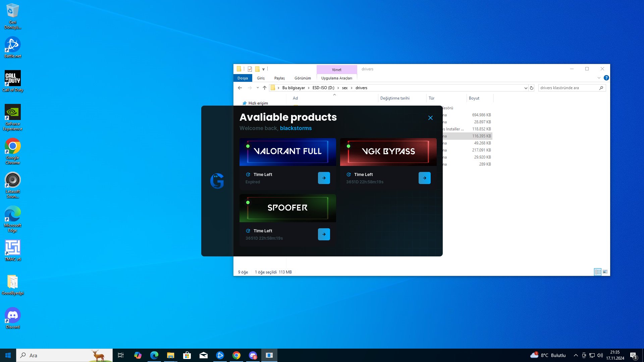
Task: Select the Spoofer banner
Action: pyautogui.click(x=287, y=208)
